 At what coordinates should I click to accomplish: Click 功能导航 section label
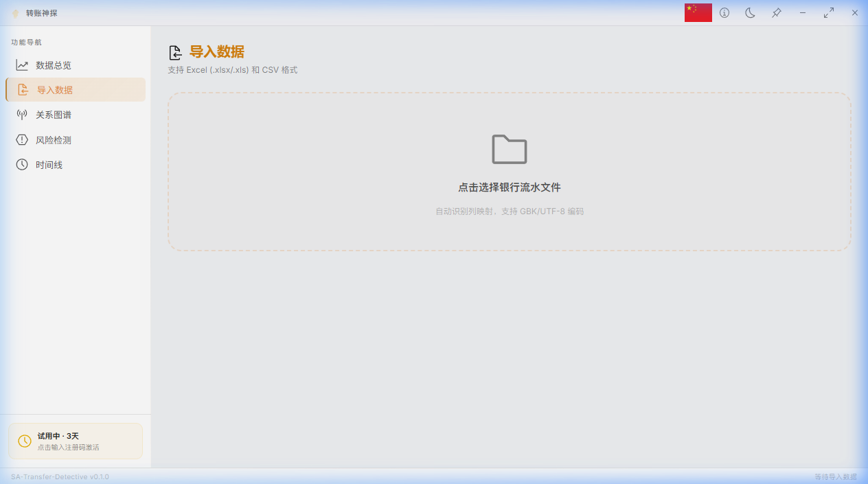pyautogui.click(x=26, y=43)
